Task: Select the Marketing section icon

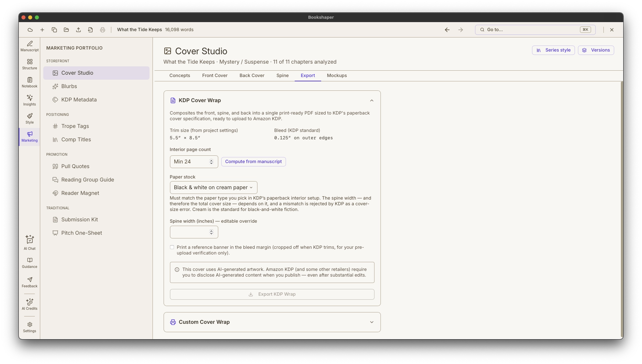Action: (30, 137)
